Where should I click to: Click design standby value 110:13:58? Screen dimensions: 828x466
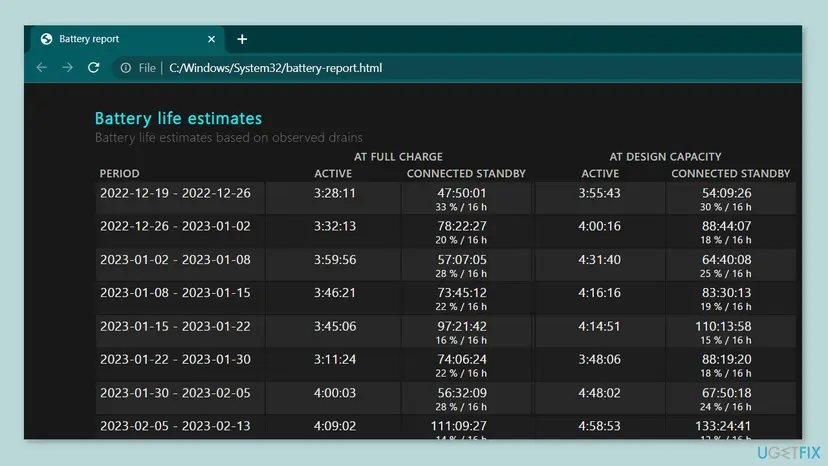coord(723,326)
